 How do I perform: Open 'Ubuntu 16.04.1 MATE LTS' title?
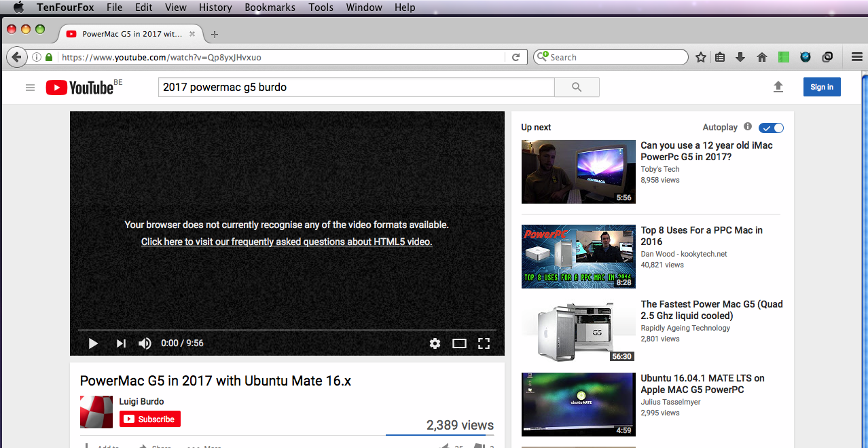702,384
